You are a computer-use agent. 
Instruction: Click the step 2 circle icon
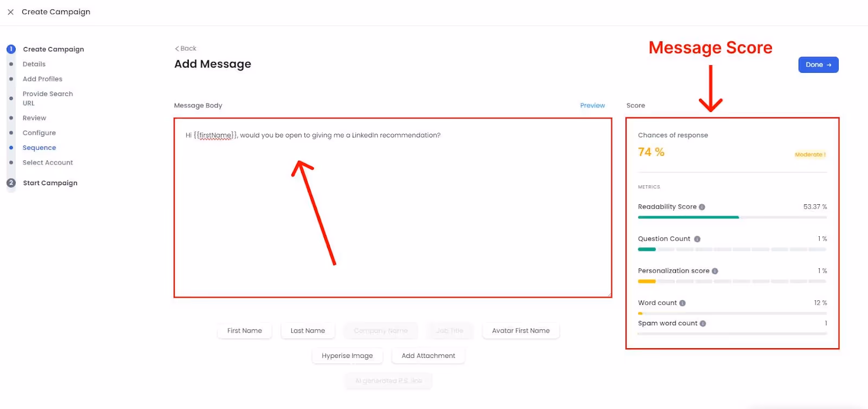click(x=11, y=183)
